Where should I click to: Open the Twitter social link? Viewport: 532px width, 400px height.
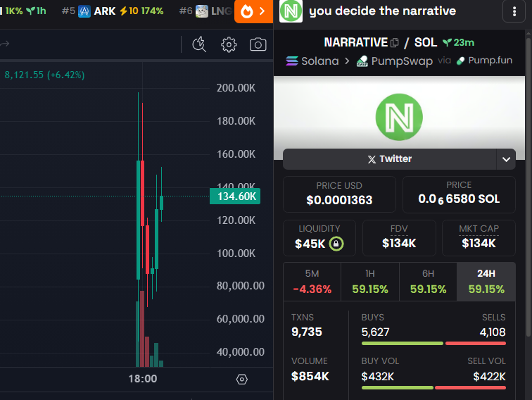coord(390,159)
